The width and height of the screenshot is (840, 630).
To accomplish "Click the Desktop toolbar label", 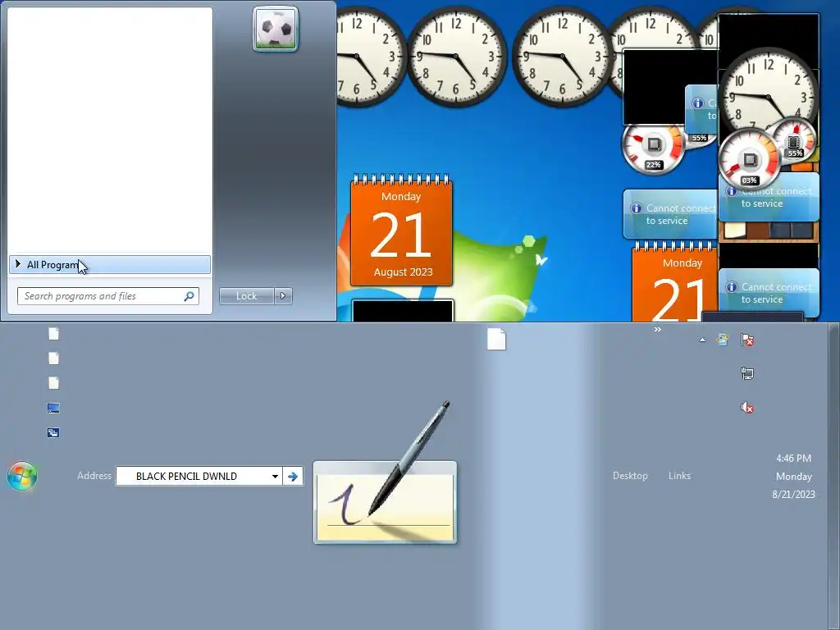I will [630, 476].
